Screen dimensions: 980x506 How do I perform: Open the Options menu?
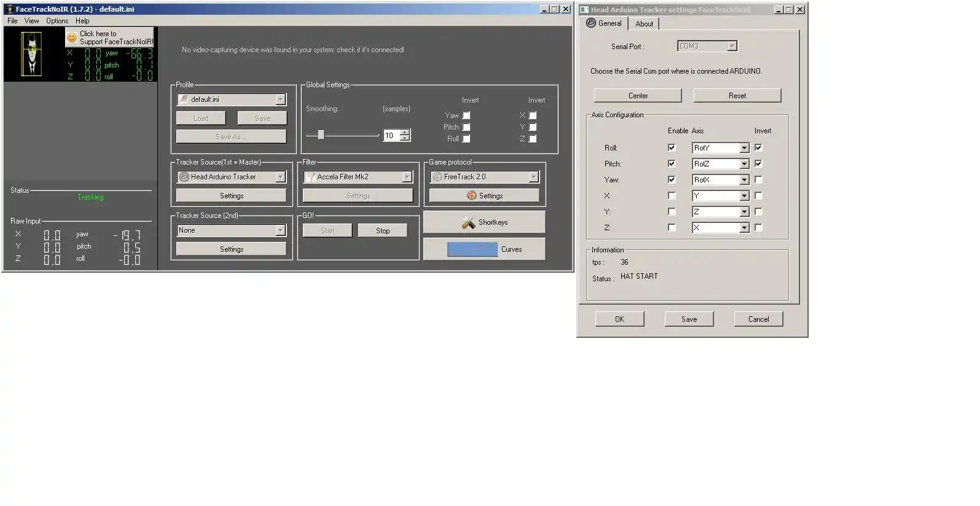[57, 21]
